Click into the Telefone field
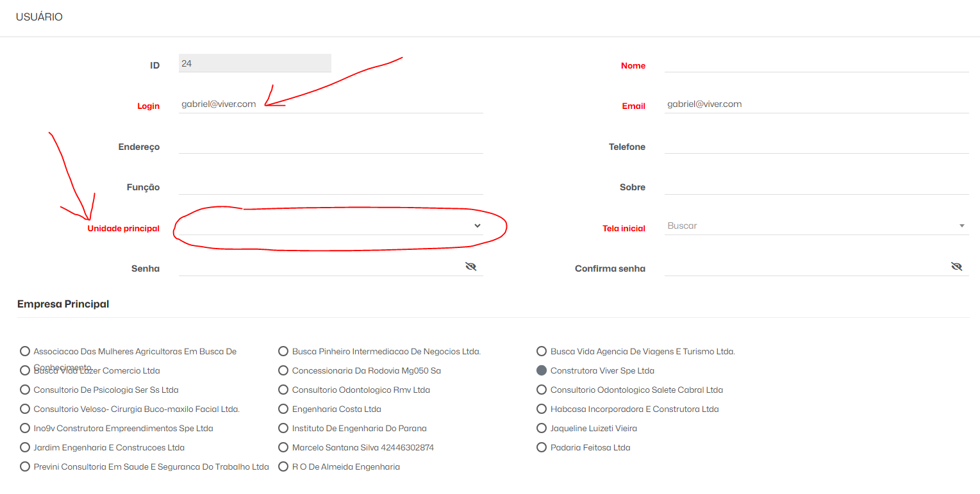The image size is (980, 494). point(816,145)
